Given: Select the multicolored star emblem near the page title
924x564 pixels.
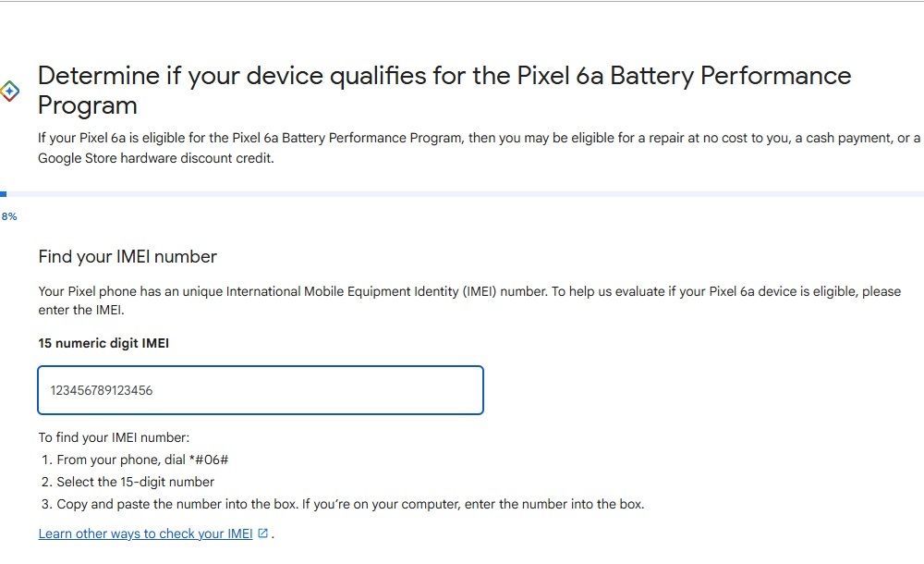Looking at the screenshot, I should coord(7,88).
